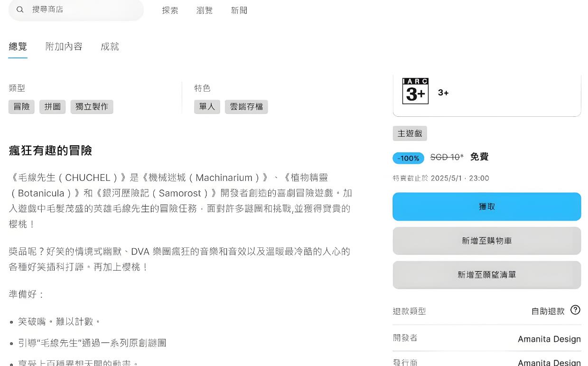This screenshot has width=588, height=366.
Task: Click the bullet 笑破嘴。難以計數。
Action: click(59, 322)
